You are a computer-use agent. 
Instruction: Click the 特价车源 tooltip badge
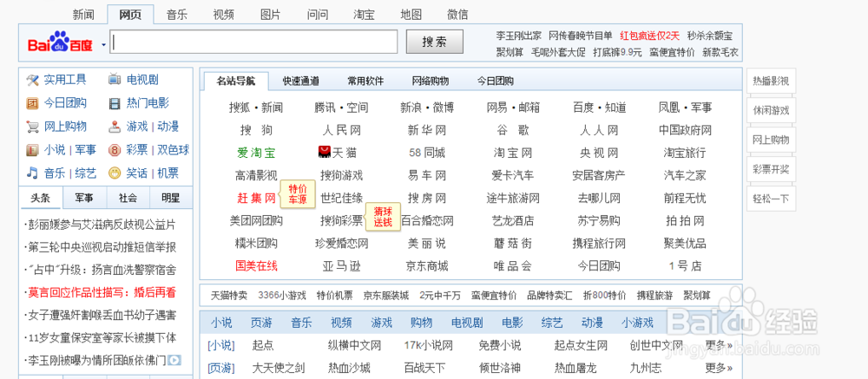coord(299,194)
